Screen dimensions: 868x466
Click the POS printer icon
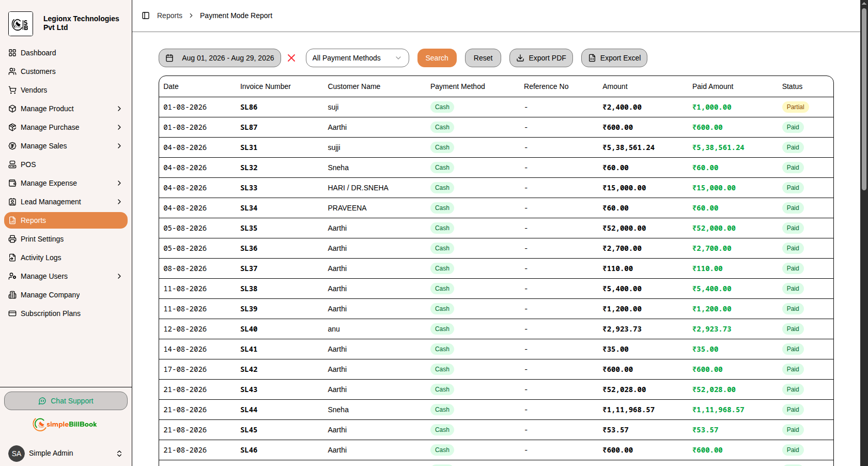(x=12, y=164)
